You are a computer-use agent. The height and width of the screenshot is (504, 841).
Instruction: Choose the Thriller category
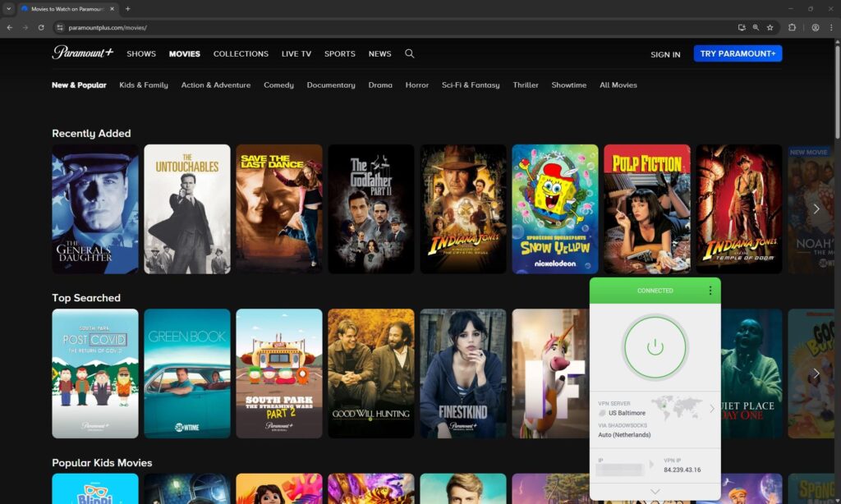click(525, 85)
